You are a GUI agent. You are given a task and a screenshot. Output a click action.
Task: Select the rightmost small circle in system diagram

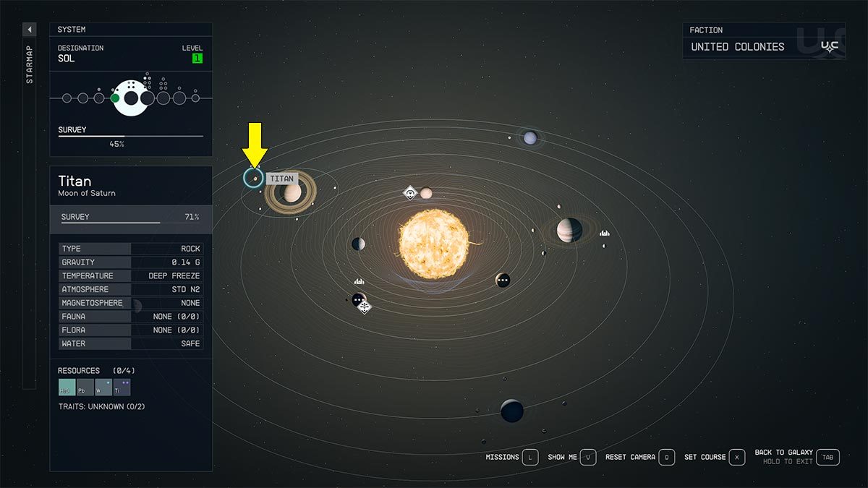195,98
